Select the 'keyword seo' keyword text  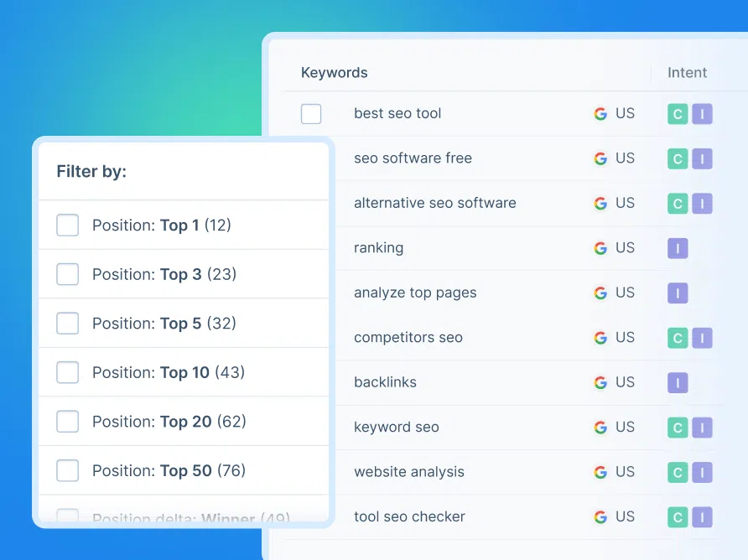(397, 428)
